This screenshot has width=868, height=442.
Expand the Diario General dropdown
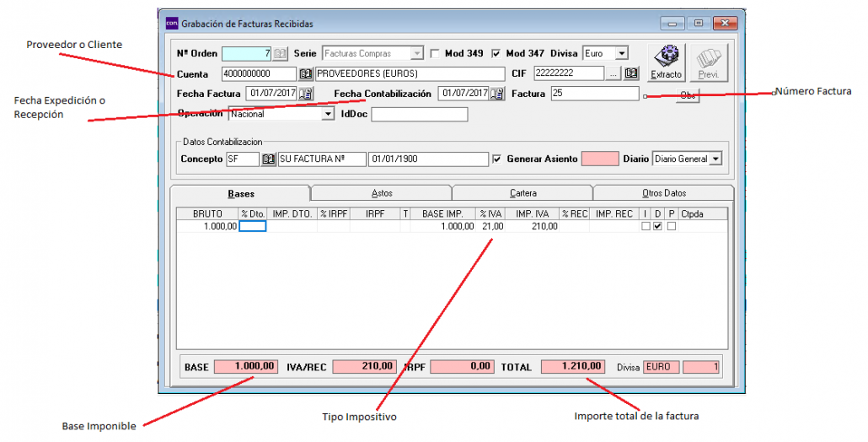pos(715,159)
